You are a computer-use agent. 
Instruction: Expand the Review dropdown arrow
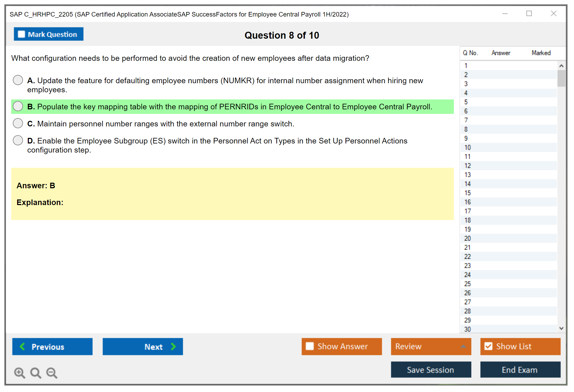click(463, 346)
